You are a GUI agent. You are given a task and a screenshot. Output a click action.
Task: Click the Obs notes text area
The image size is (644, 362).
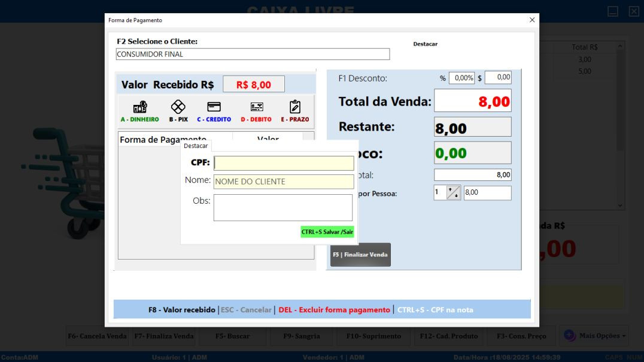[283, 207]
